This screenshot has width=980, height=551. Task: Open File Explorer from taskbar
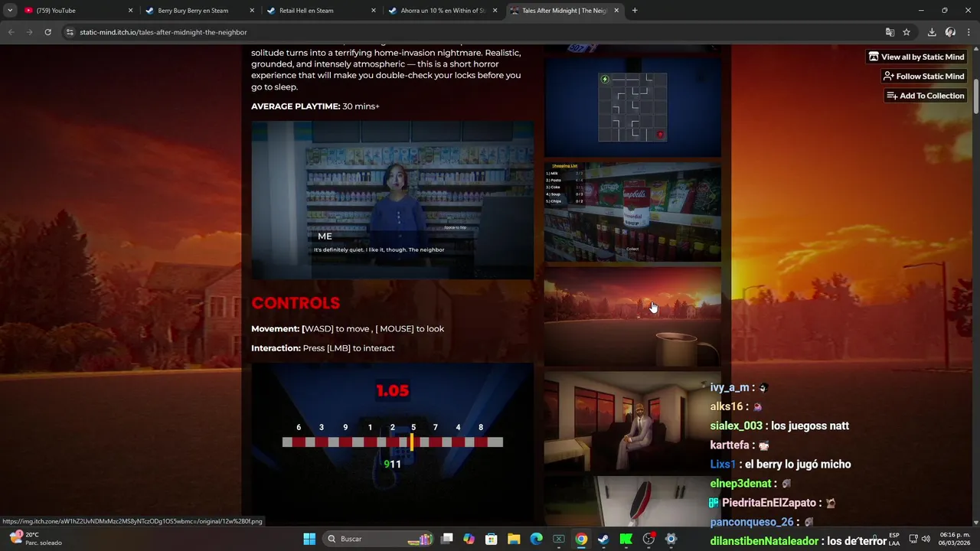point(514,539)
